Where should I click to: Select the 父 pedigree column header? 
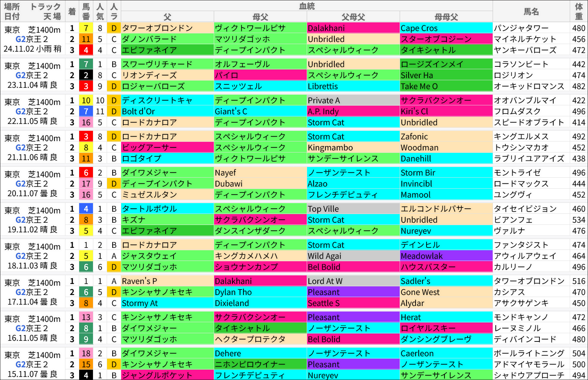pyautogui.click(x=167, y=16)
